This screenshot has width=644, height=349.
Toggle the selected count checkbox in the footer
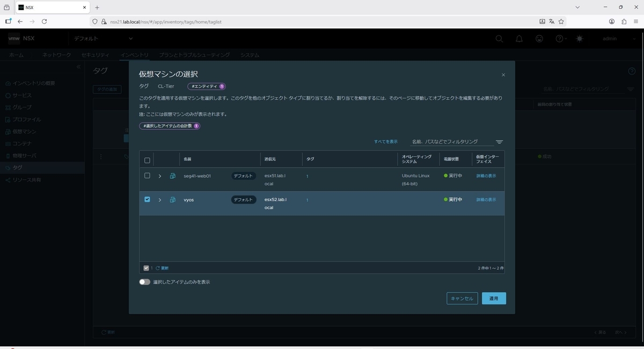146,268
